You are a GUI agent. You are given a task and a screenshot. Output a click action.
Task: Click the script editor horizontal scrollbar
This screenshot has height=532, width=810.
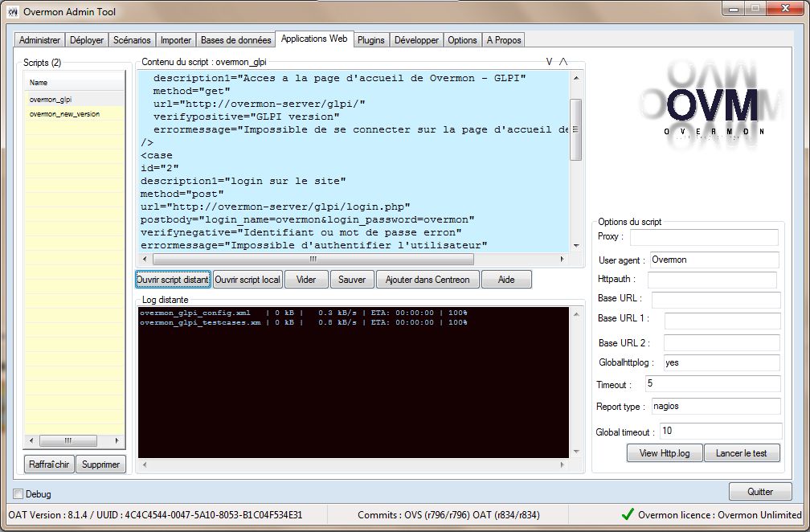coord(312,260)
